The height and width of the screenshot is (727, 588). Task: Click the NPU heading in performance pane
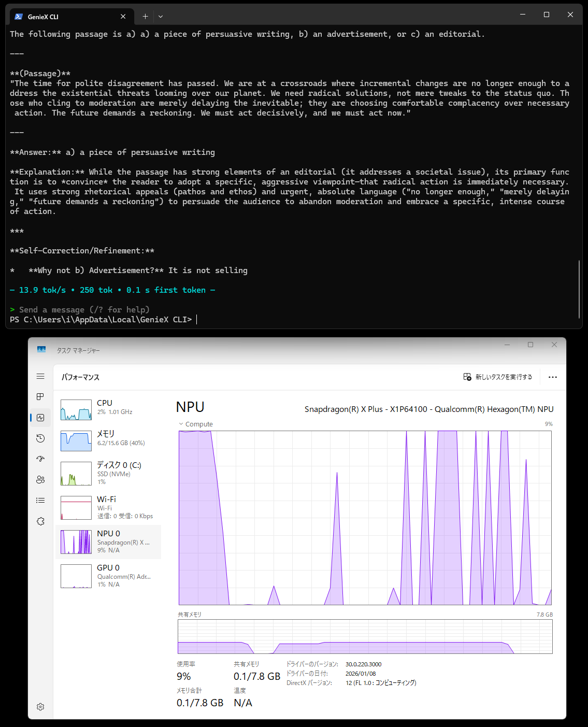pyautogui.click(x=190, y=407)
